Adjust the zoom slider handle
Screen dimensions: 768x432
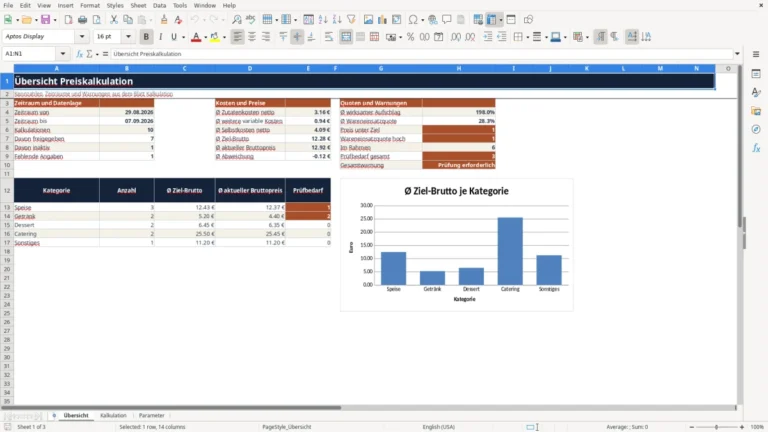716,427
